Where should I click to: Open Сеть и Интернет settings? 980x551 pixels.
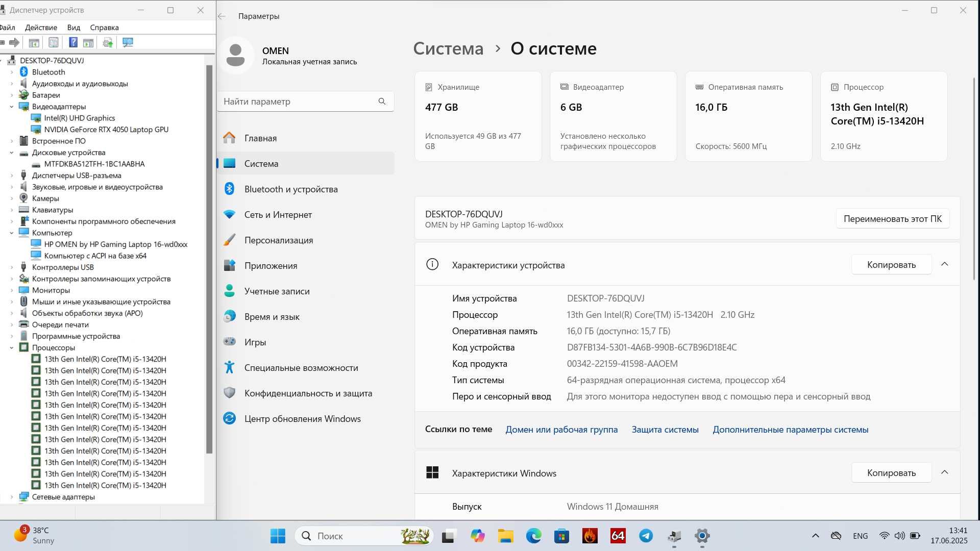[x=305, y=215]
